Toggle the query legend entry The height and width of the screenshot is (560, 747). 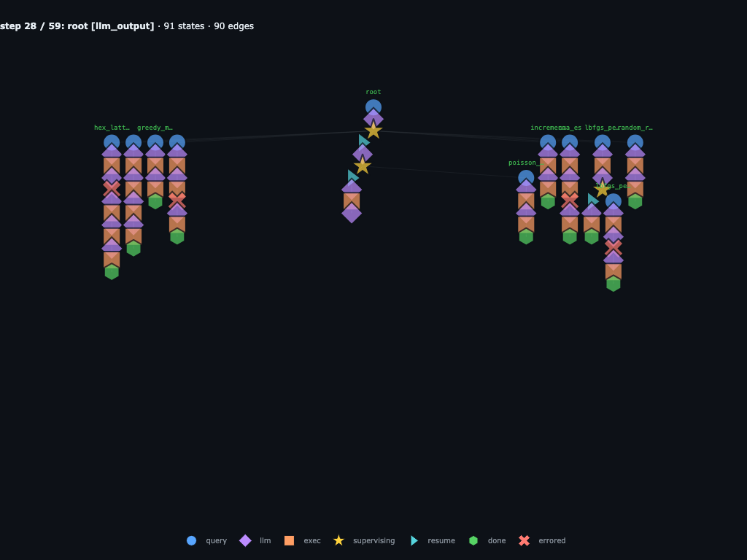click(x=206, y=540)
